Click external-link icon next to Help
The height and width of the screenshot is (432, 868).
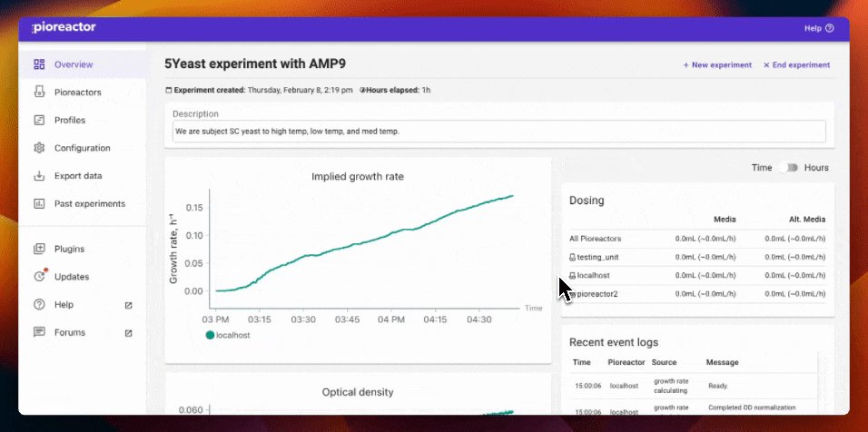coord(128,305)
